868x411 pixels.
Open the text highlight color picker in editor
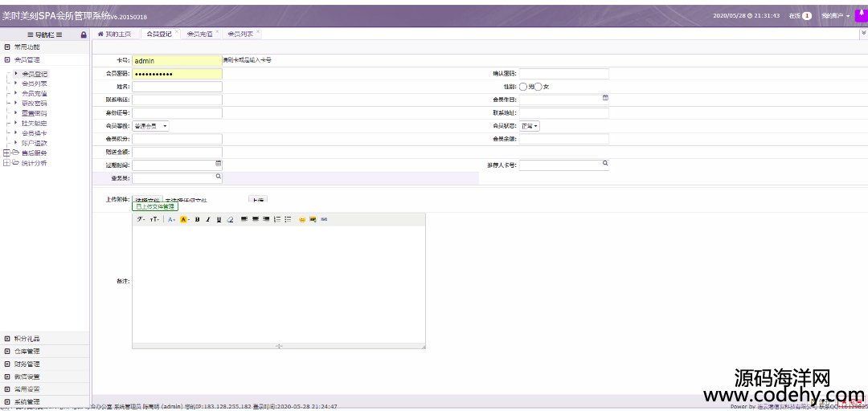tap(184, 219)
